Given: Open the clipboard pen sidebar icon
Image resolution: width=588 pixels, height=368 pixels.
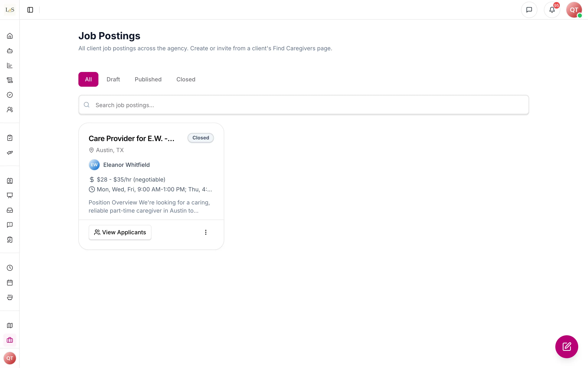Looking at the screenshot, I should pos(10,240).
